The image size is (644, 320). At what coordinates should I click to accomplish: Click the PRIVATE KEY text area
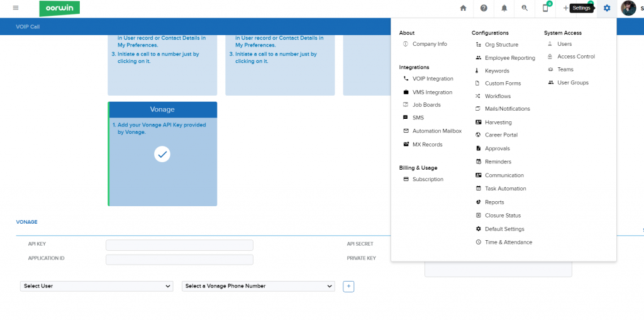(x=498, y=269)
